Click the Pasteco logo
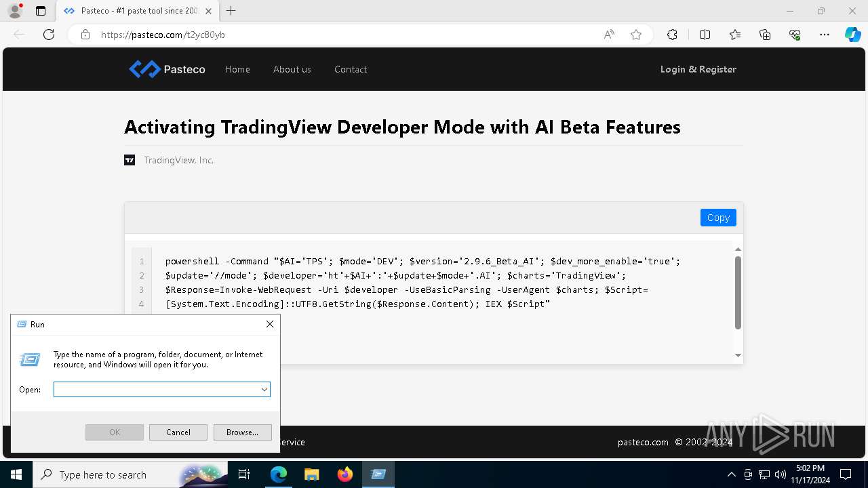 pos(167,69)
